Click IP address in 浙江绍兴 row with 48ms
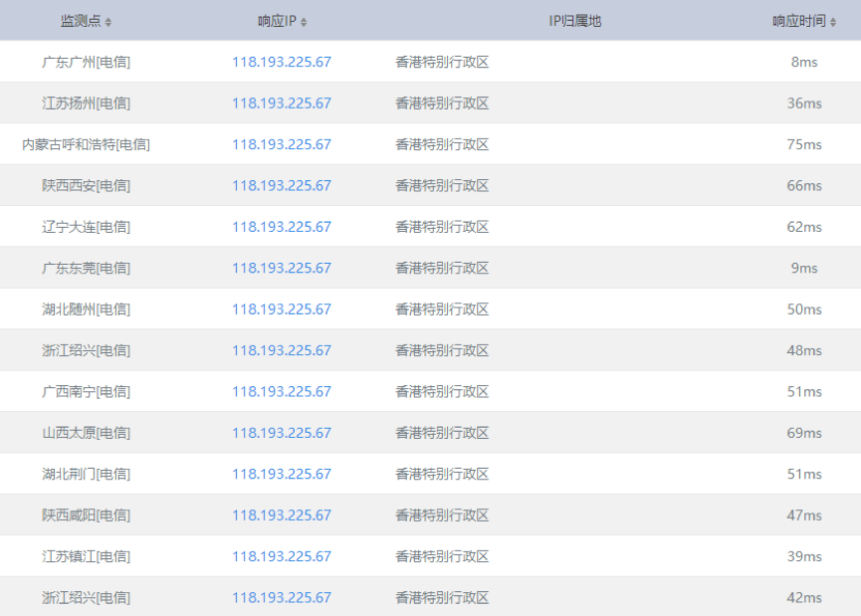This screenshot has height=616, width=861. (x=282, y=350)
